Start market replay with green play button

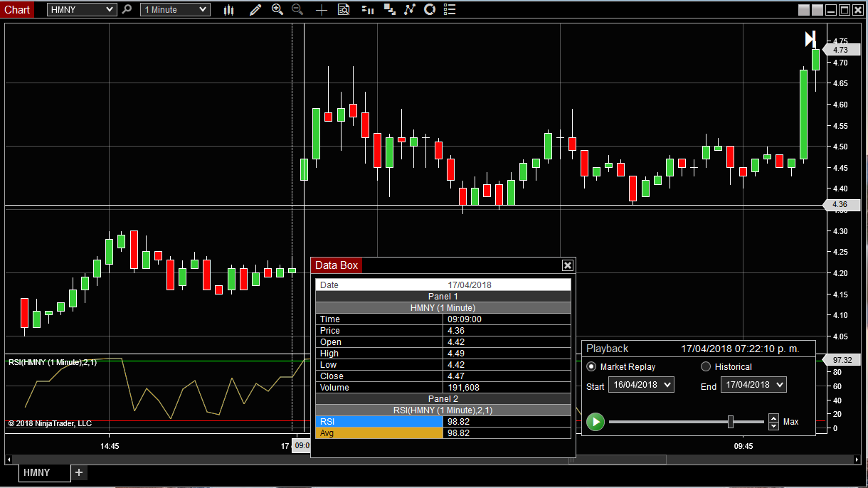tap(596, 422)
